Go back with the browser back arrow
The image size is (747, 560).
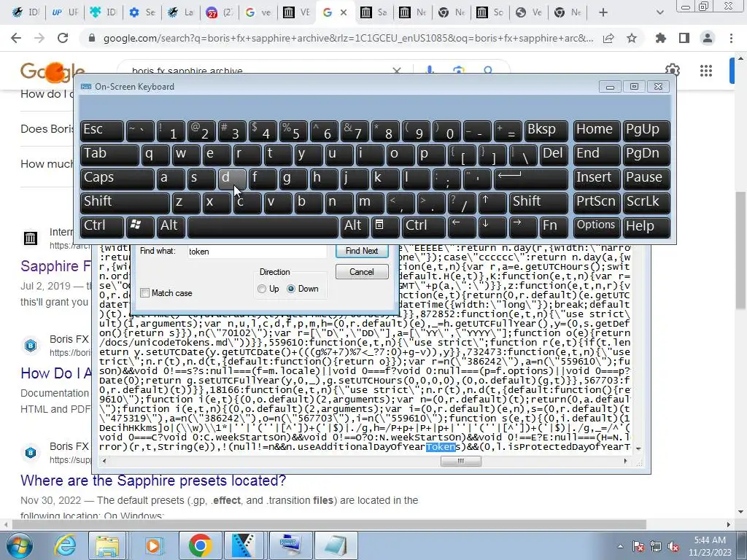(16, 38)
